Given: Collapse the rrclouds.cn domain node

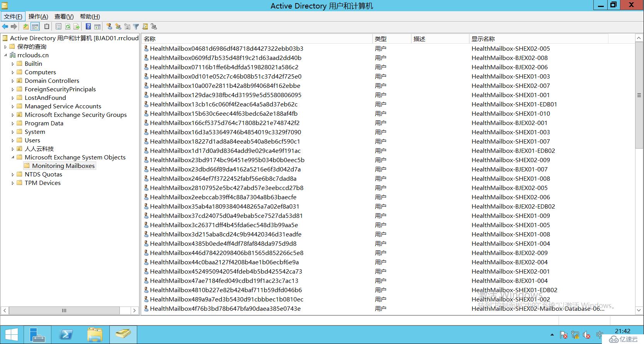Looking at the screenshot, I should coord(5,55).
